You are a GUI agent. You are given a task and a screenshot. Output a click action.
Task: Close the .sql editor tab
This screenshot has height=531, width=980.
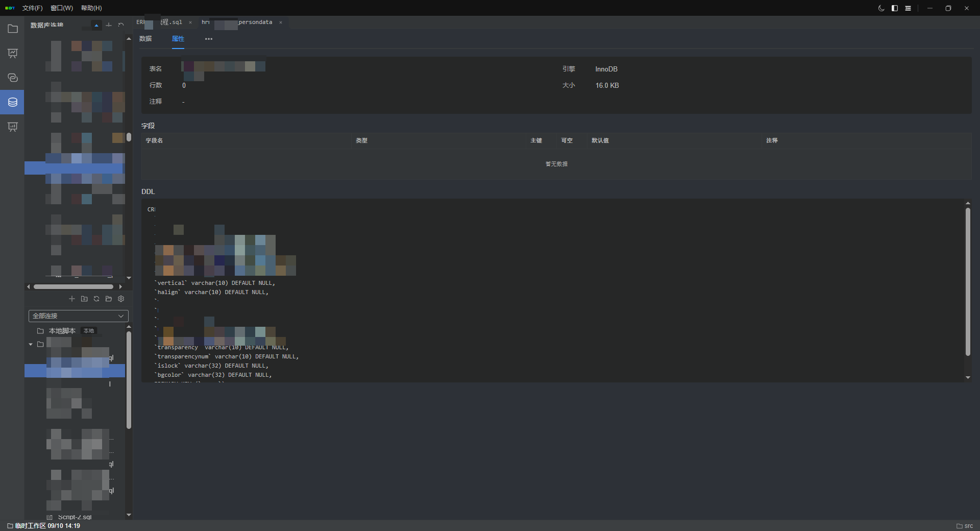(x=190, y=22)
